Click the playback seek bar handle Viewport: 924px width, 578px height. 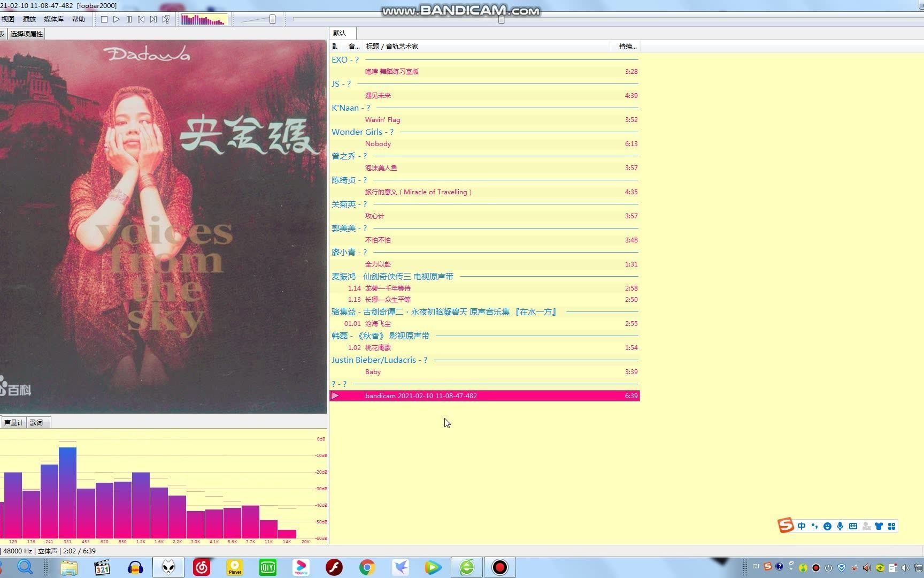click(x=501, y=19)
